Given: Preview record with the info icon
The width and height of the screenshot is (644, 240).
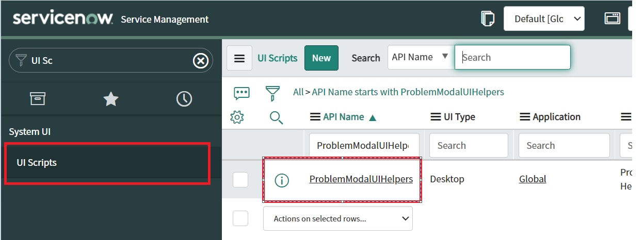Looking at the screenshot, I should point(282,180).
